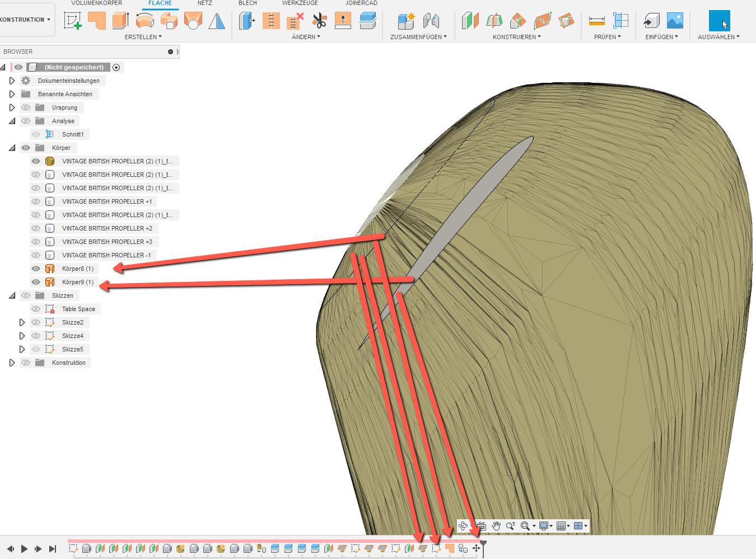Select the offset plane tool under KONSTRUIEREN
Screen dimensions: 756x559
(469, 21)
